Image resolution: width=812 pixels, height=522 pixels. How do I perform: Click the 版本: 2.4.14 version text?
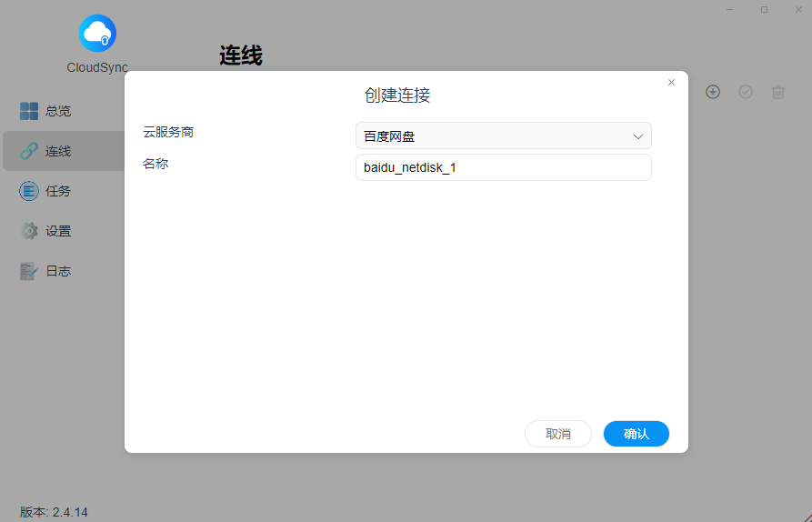pos(54,512)
